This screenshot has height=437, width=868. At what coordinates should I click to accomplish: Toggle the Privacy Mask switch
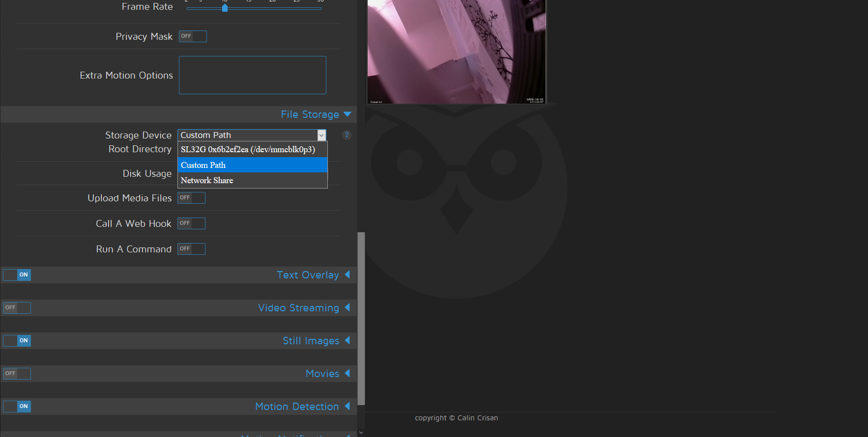click(x=193, y=36)
